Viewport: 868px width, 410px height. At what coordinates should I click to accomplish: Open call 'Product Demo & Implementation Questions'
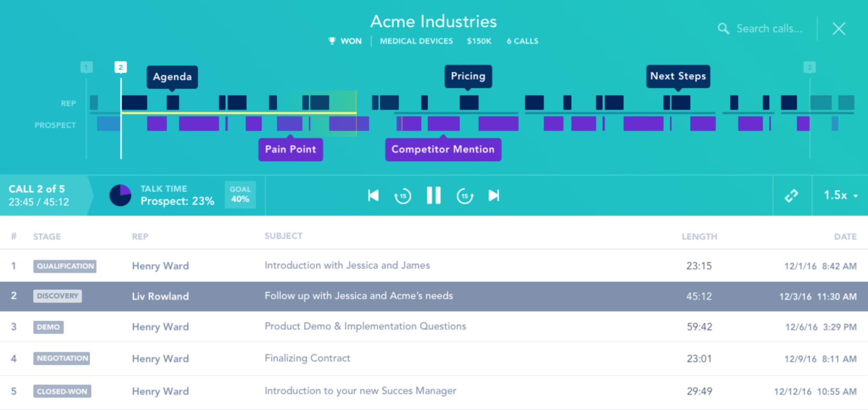pos(365,327)
